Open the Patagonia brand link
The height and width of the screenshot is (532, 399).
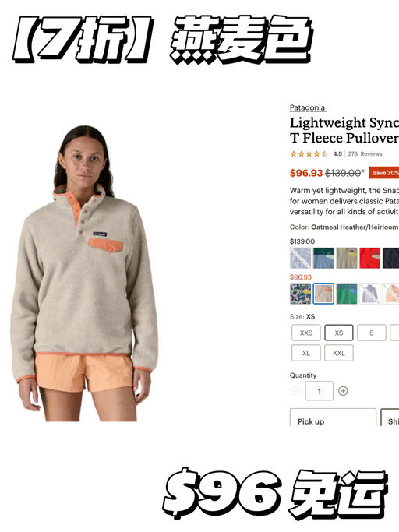308,108
